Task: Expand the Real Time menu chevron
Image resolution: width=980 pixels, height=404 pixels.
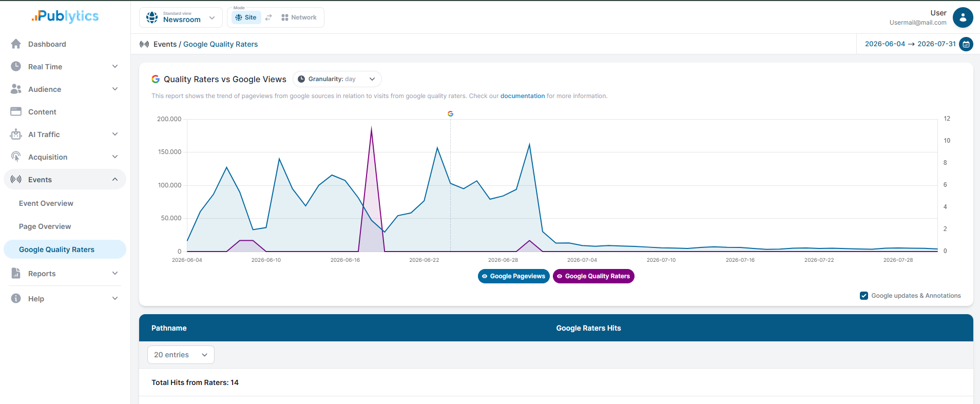Action: click(x=115, y=67)
